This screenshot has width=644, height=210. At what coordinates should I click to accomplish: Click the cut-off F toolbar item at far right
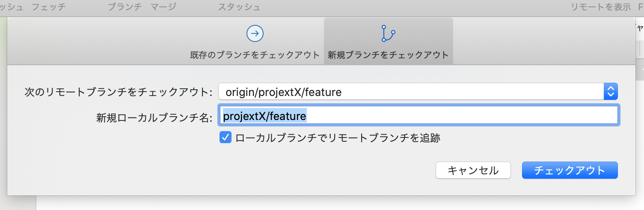coord(641,7)
